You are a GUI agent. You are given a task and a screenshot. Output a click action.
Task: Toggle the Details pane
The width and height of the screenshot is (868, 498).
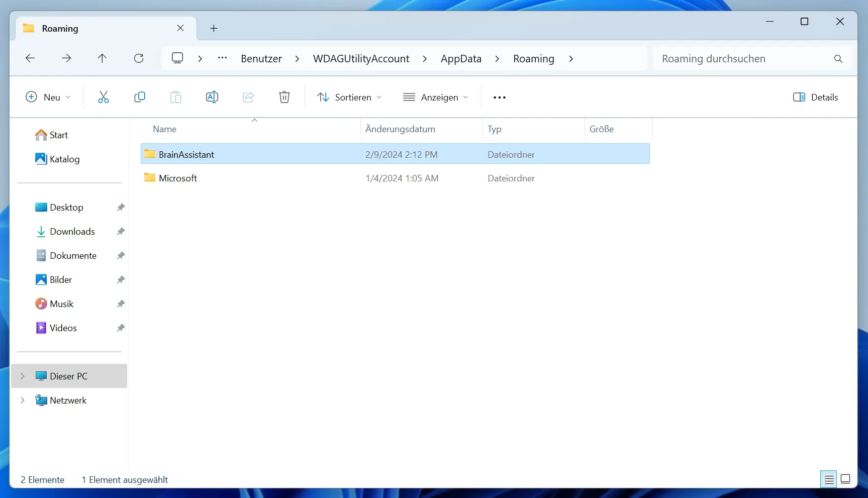click(x=815, y=97)
